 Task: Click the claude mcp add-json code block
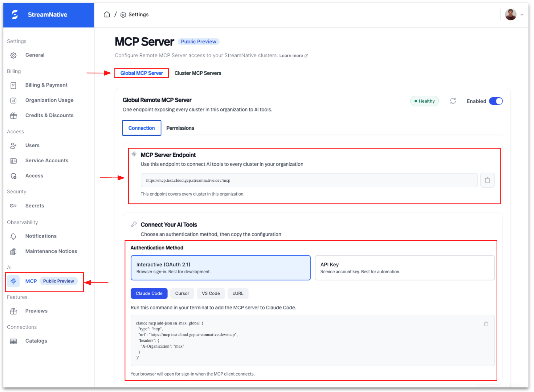tap(312, 340)
